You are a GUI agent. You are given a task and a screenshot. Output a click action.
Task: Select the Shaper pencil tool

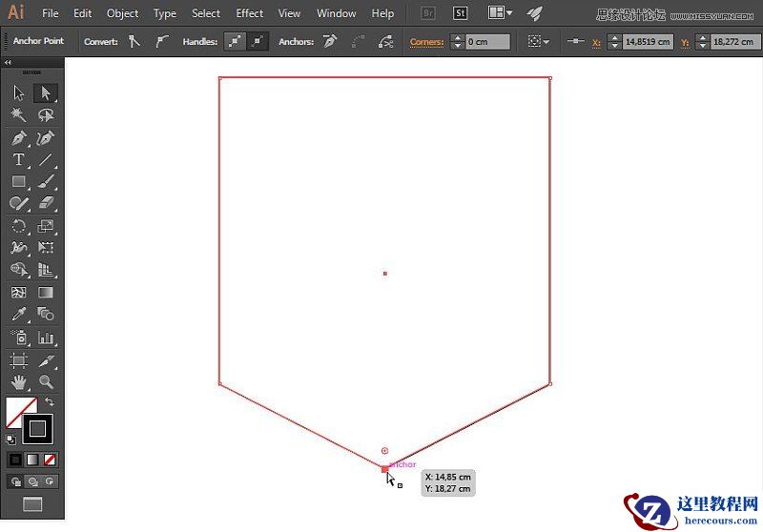pos(18,203)
